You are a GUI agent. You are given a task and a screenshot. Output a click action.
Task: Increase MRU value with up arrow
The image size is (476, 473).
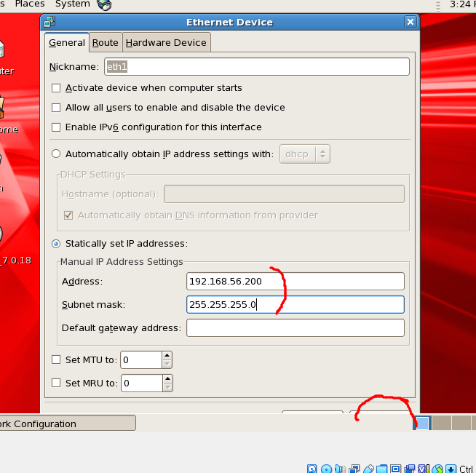[167, 379]
